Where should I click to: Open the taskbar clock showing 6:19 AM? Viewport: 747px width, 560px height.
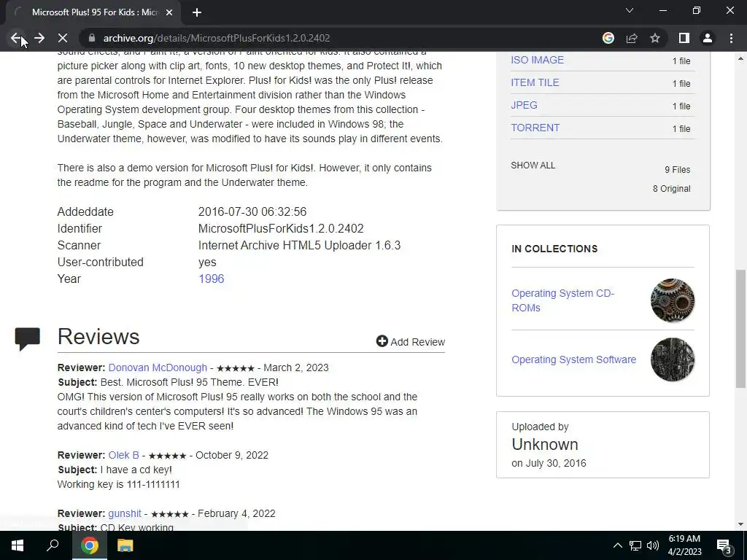(684, 545)
